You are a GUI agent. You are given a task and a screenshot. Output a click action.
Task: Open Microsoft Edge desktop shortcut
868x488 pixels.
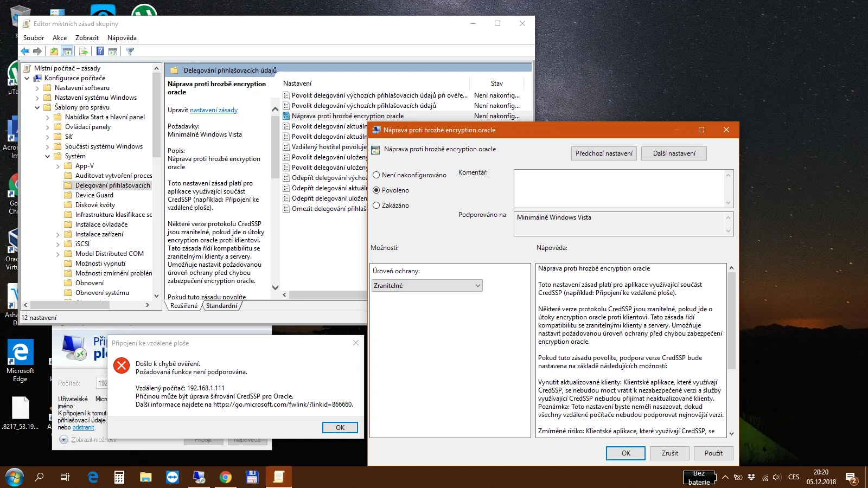(x=20, y=360)
